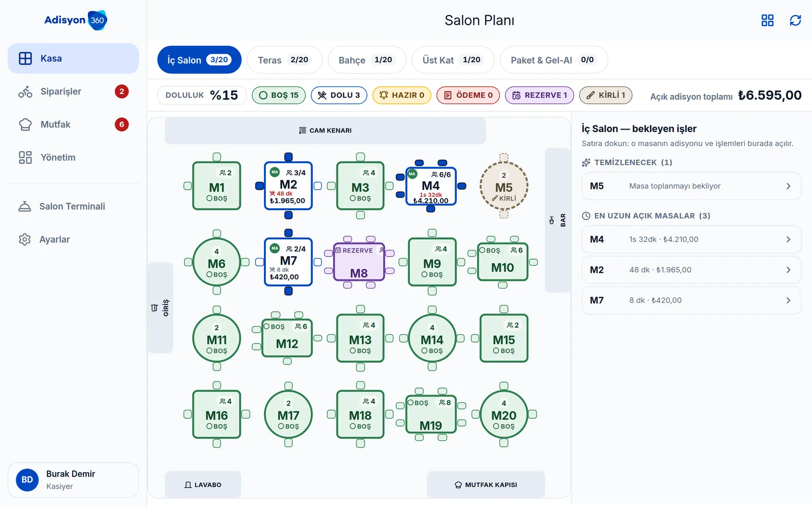
Task: Click the MUTFAK KAPISI zone label
Action: [486, 485]
